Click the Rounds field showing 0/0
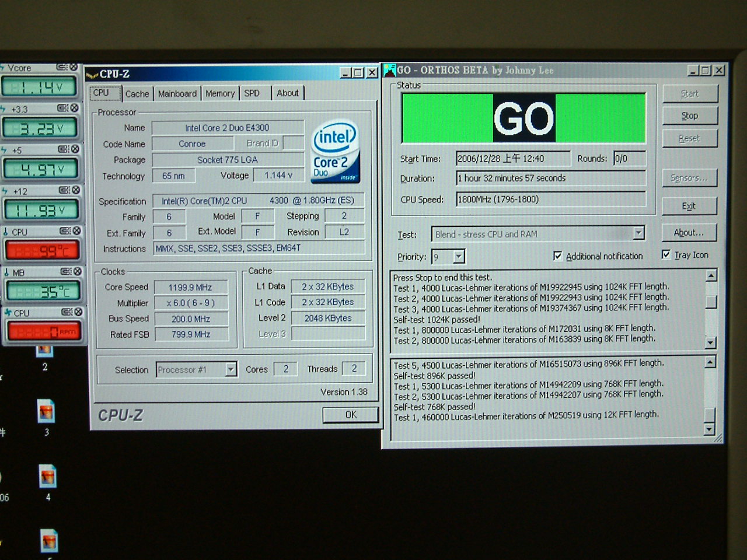 630,159
